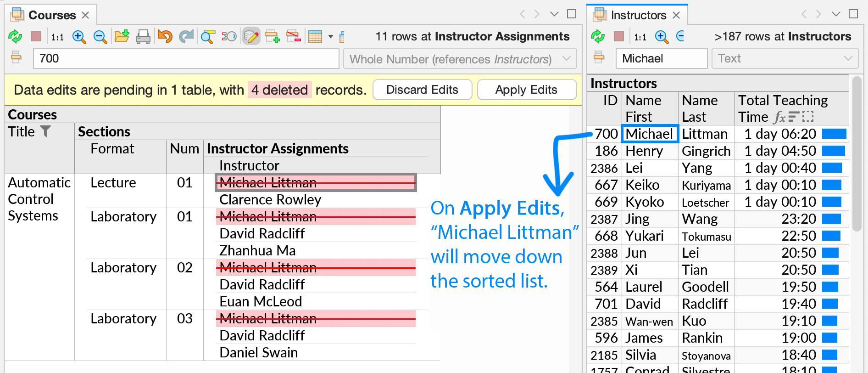Click the Apply Edits button
868x373 pixels.
click(x=527, y=90)
